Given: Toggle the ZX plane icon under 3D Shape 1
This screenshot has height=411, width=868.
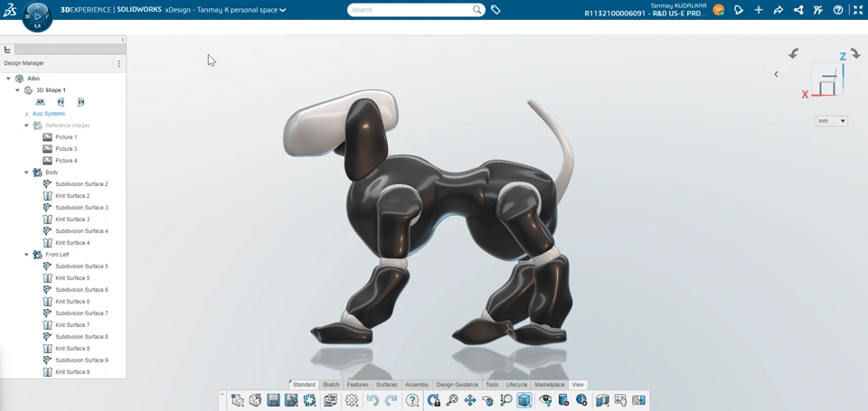Looking at the screenshot, I should (x=80, y=102).
